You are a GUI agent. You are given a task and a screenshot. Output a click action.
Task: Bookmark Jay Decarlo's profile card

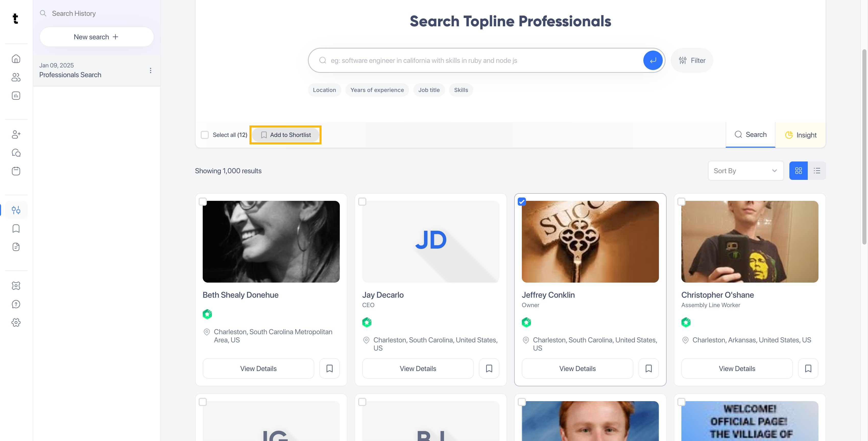(489, 368)
